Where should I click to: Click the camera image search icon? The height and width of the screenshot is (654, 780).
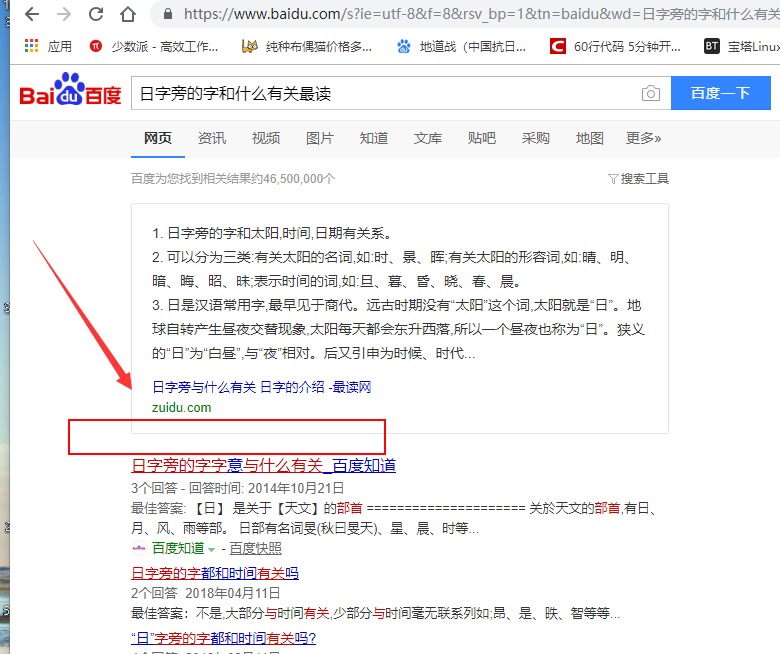[651, 93]
